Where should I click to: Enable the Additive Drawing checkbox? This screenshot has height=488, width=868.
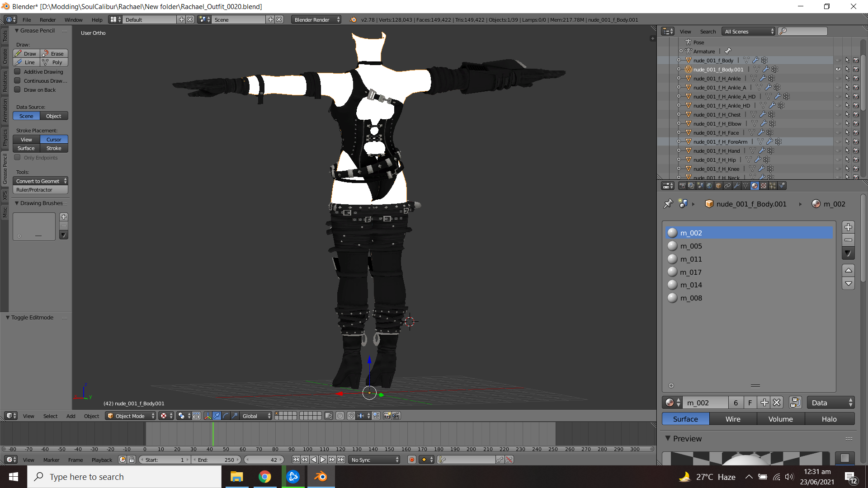coord(17,71)
